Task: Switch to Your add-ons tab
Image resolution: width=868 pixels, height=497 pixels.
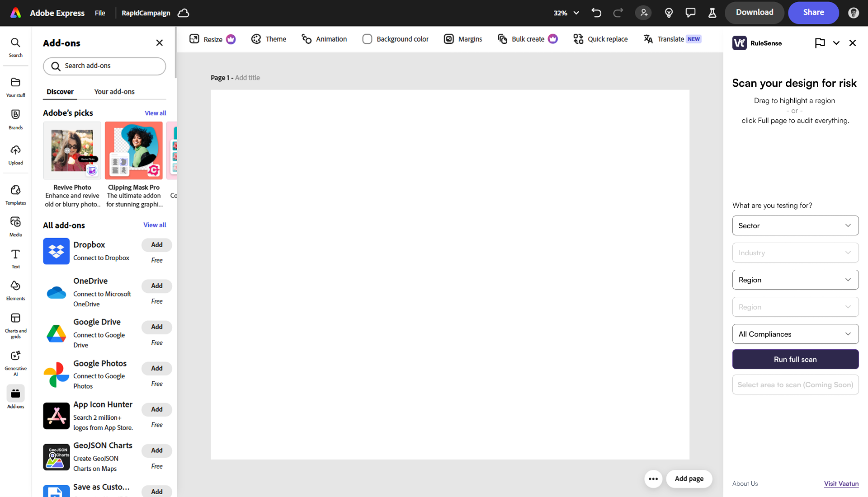Action: pyautogui.click(x=114, y=91)
